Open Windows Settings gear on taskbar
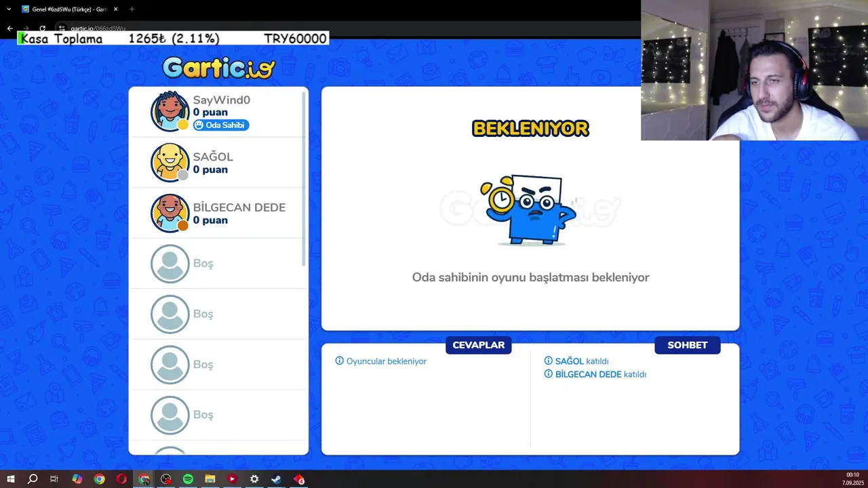The height and width of the screenshot is (488, 868). click(254, 479)
